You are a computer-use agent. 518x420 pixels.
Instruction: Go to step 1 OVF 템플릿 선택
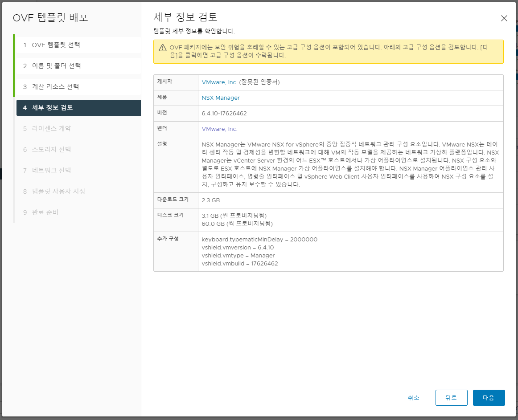[78, 45]
